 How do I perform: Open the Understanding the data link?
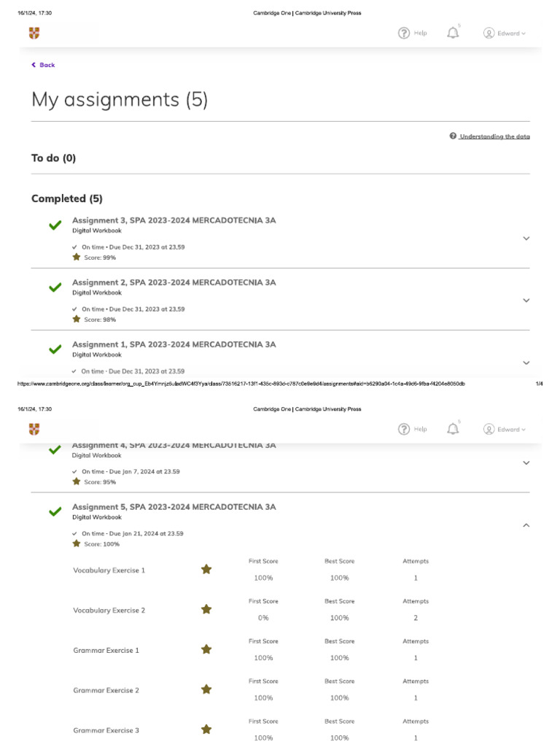[495, 136]
